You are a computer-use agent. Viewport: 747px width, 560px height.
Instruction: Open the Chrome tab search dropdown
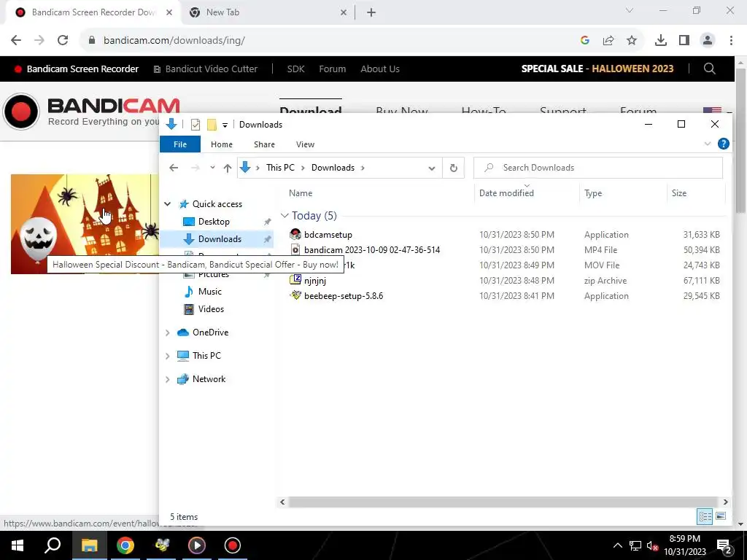tap(630, 10)
